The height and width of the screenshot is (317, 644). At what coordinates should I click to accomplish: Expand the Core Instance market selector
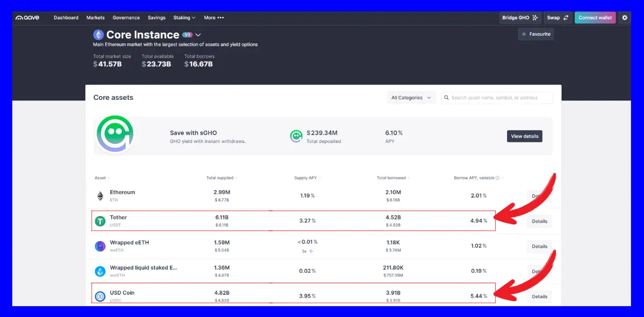point(198,35)
